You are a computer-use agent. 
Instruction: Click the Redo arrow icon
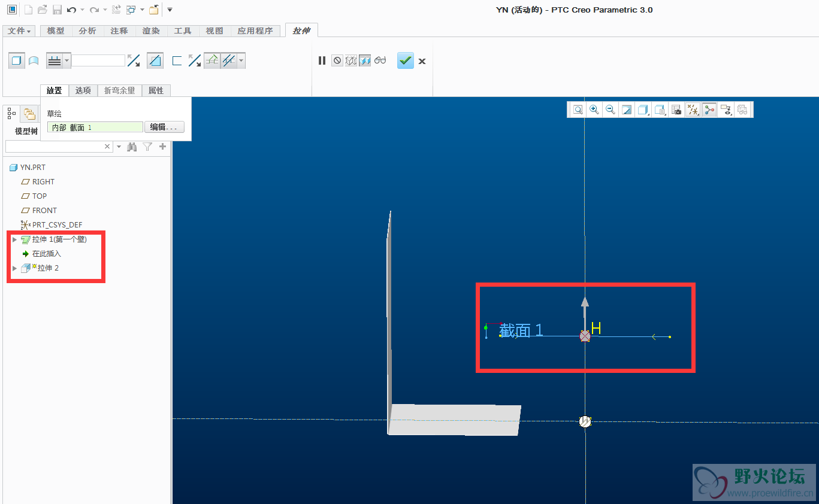point(94,10)
